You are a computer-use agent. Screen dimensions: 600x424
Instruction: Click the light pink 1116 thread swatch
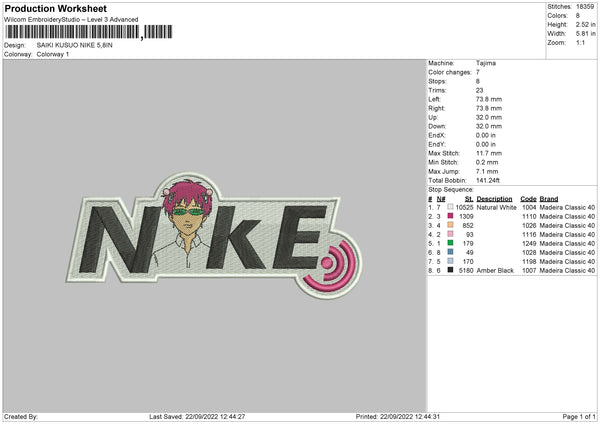450,234
